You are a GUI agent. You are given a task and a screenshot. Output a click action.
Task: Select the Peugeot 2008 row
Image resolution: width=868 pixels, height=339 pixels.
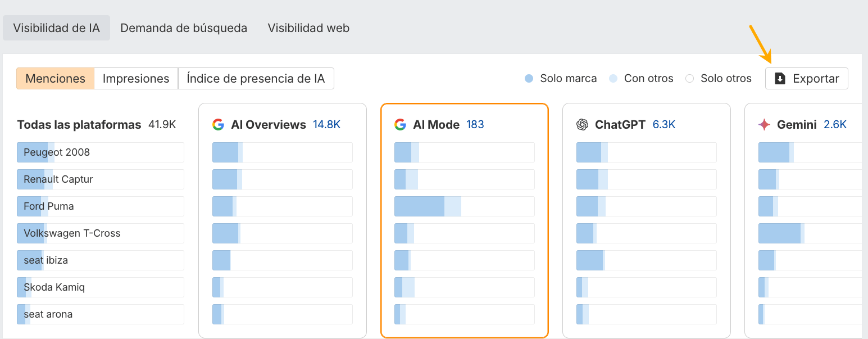tap(100, 152)
